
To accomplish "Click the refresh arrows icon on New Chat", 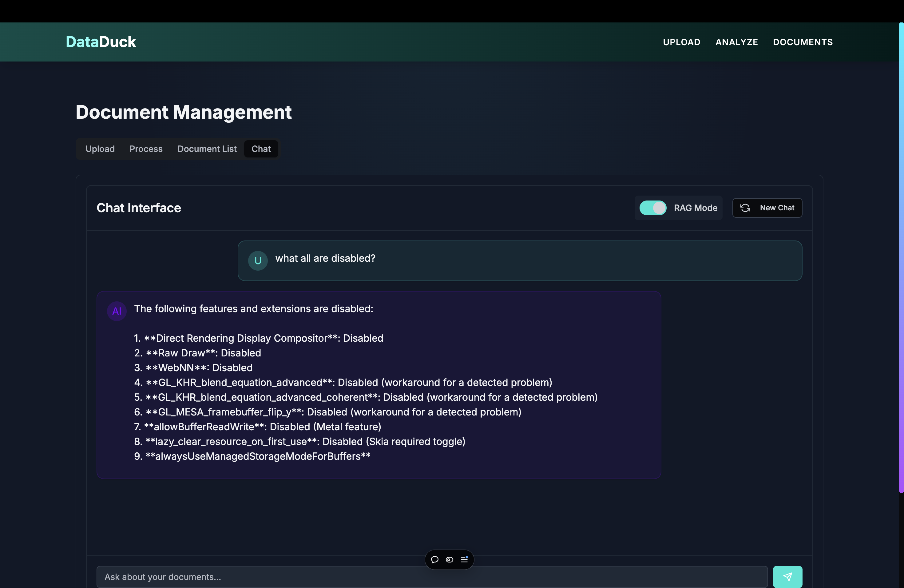I will click(x=745, y=208).
